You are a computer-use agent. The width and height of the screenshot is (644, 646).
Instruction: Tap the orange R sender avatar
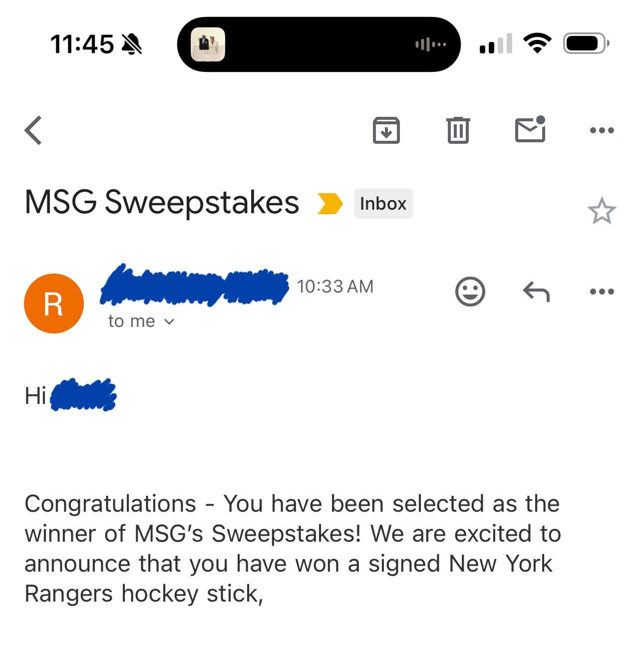tap(54, 303)
